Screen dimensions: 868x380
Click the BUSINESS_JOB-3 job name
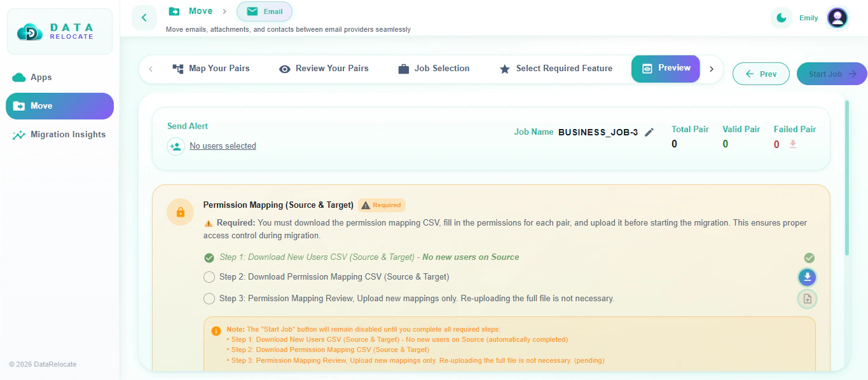[598, 133]
